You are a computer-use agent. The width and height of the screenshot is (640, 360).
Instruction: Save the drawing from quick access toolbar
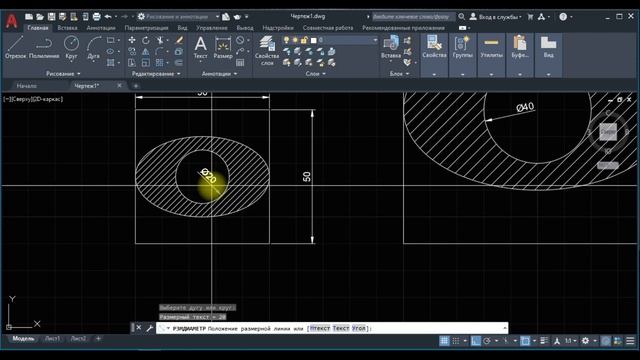click(51, 17)
